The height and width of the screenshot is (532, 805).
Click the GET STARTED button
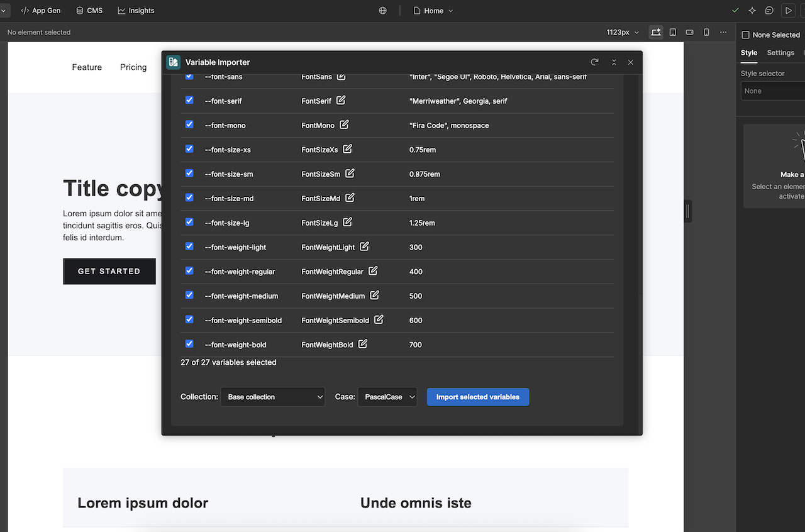109,271
